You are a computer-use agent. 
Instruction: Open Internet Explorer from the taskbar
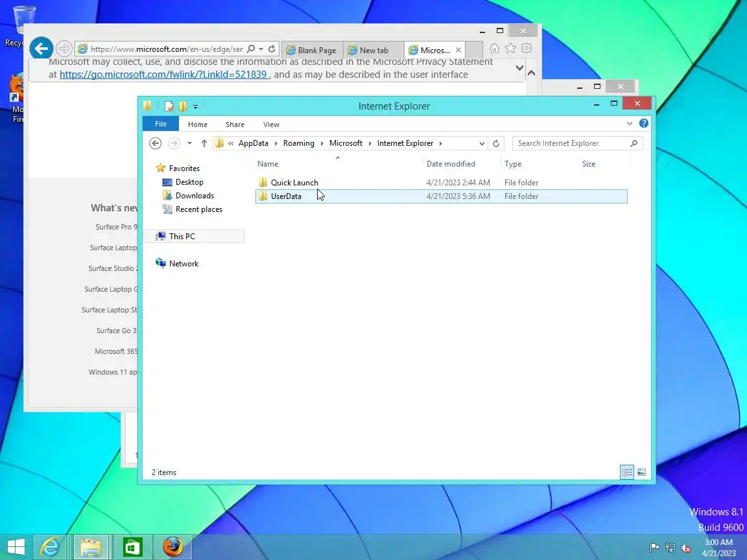coord(50,546)
